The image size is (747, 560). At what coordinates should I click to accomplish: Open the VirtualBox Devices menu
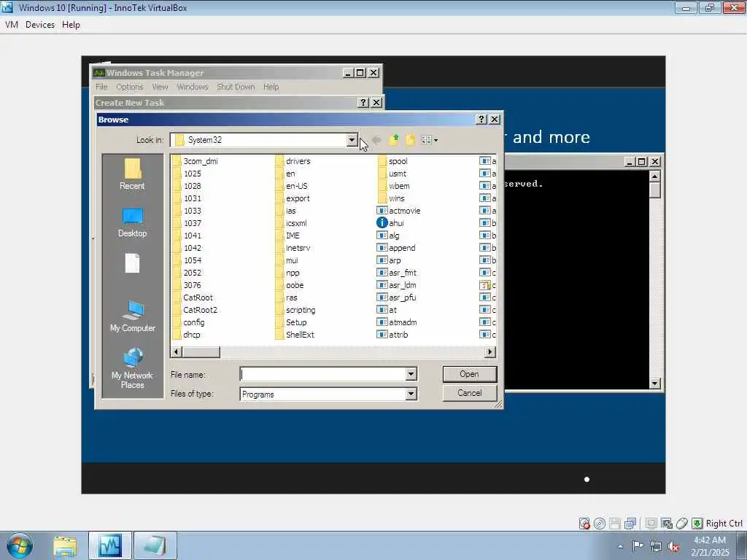coord(40,24)
